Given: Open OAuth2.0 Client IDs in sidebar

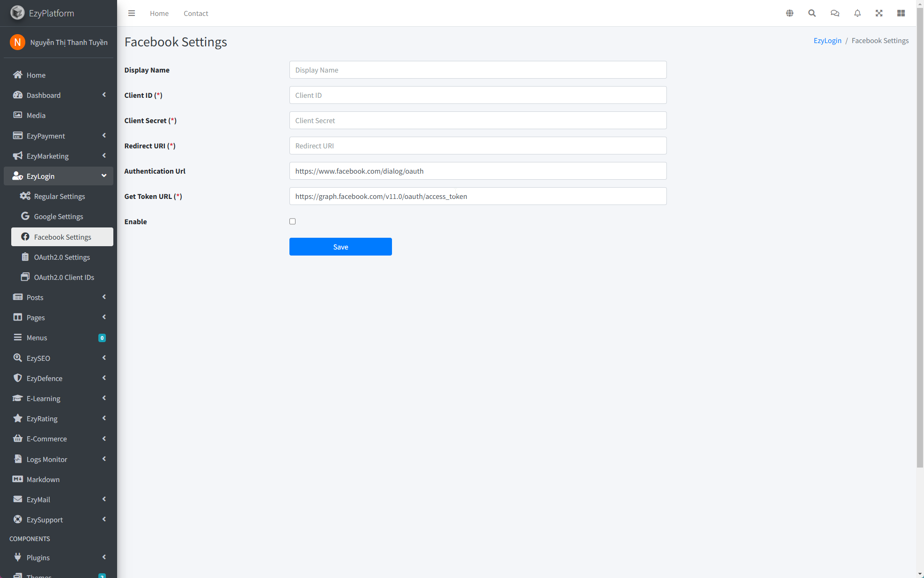Looking at the screenshot, I should pos(62,277).
